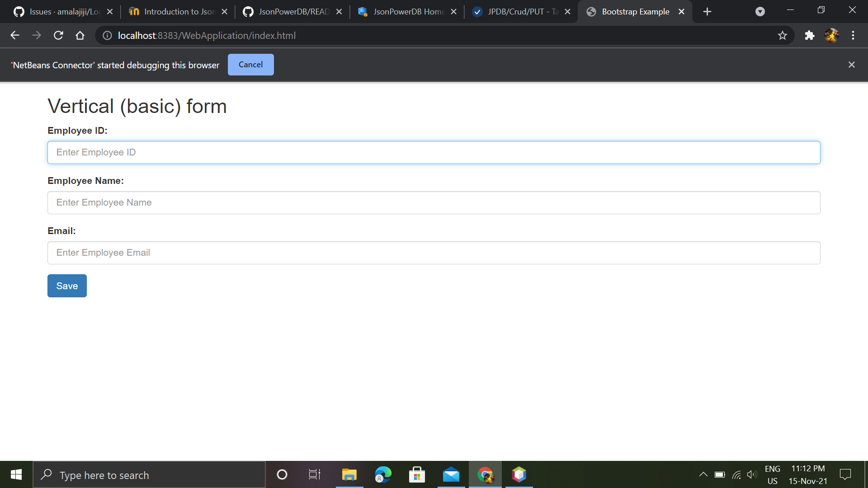Open NetBeans from the taskbar
Image resolution: width=868 pixels, height=488 pixels.
[x=519, y=474]
